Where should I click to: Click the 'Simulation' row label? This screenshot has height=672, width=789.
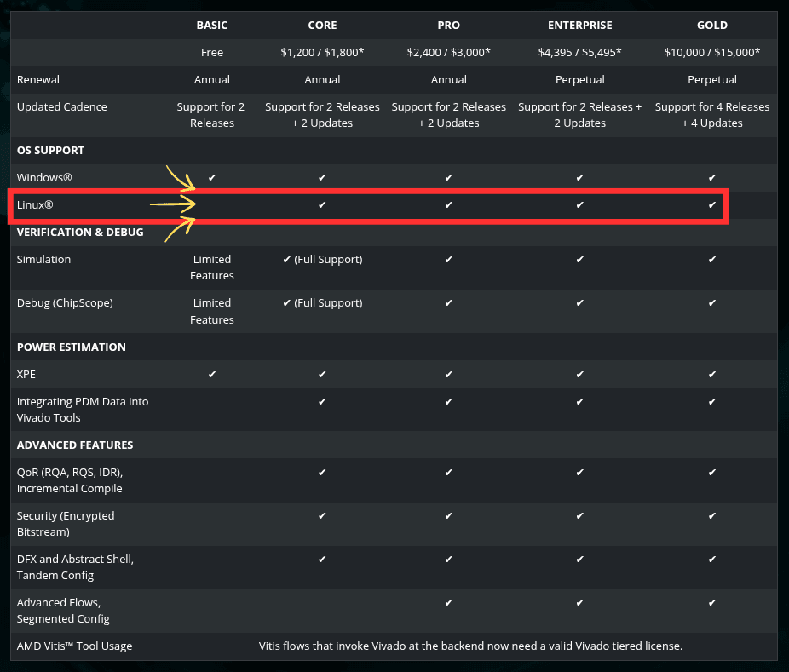[43, 259]
